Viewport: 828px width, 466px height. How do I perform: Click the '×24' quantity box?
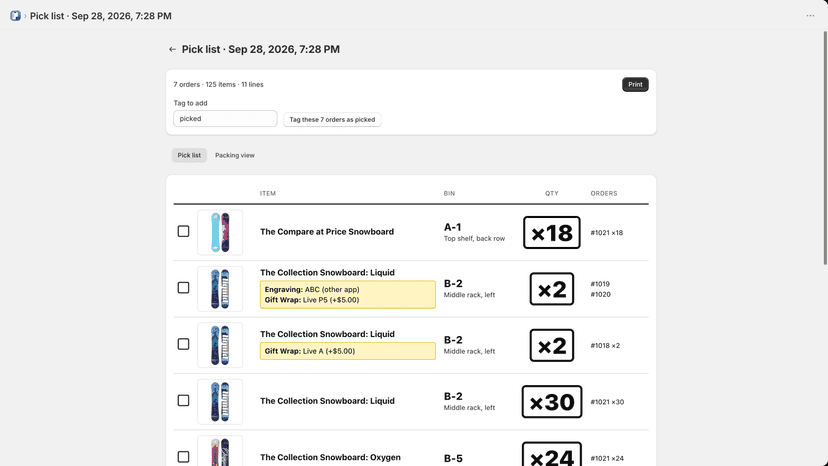552,454
